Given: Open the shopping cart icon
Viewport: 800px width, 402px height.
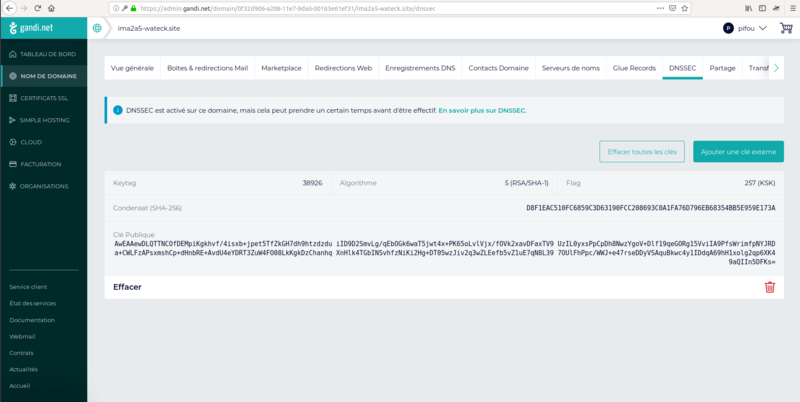Looking at the screenshot, I should pyautogui.click(x=784, y=28).
